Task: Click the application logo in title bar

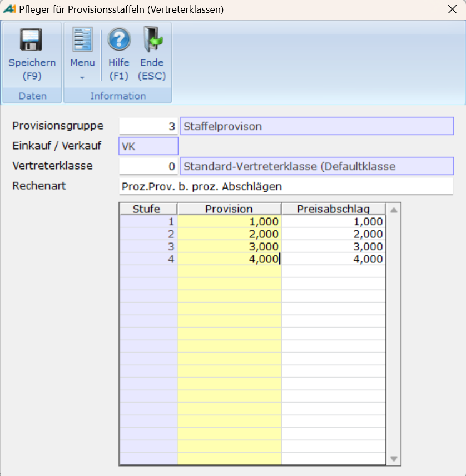Action: pos(9,9)
